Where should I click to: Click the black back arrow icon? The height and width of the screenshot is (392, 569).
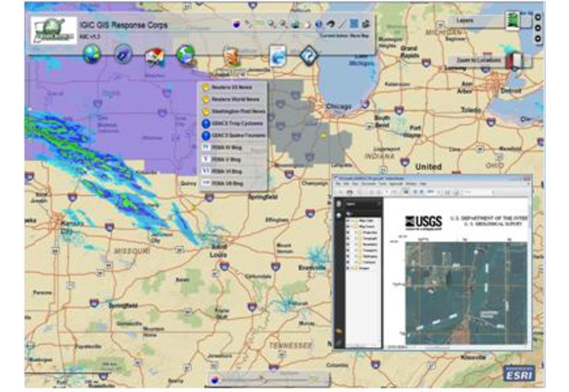click(330, 24)
